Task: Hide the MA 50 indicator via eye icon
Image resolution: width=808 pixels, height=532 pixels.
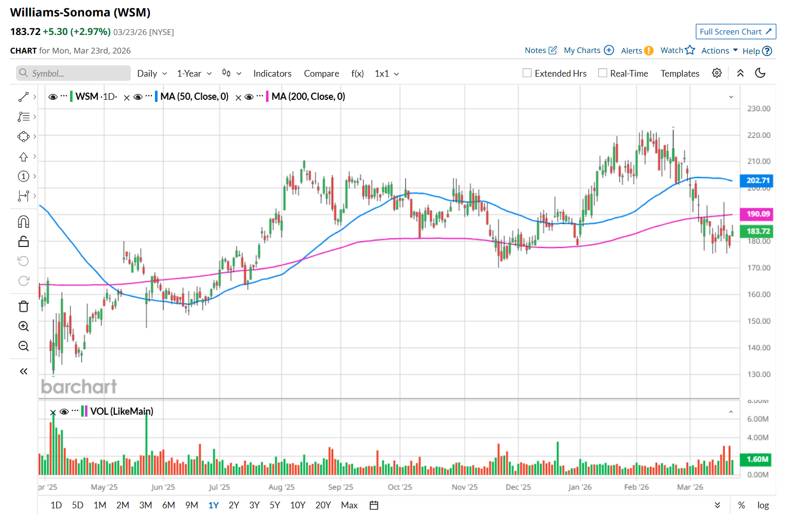Action: 138,97
